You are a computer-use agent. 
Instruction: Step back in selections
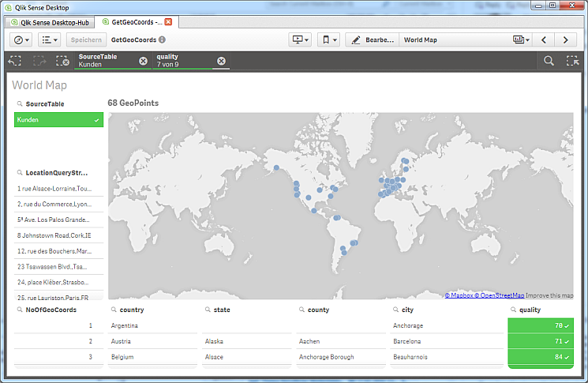(x=15, y=61)
